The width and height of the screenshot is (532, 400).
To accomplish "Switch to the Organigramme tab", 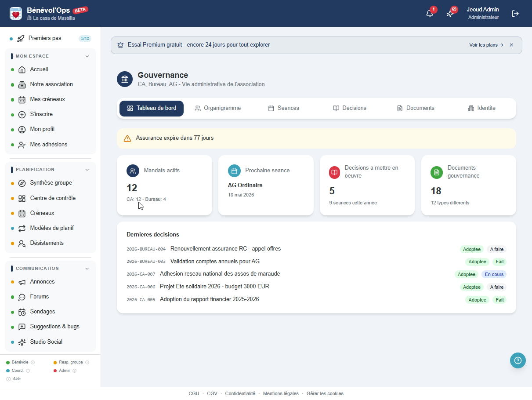I will tap(218, 108).
